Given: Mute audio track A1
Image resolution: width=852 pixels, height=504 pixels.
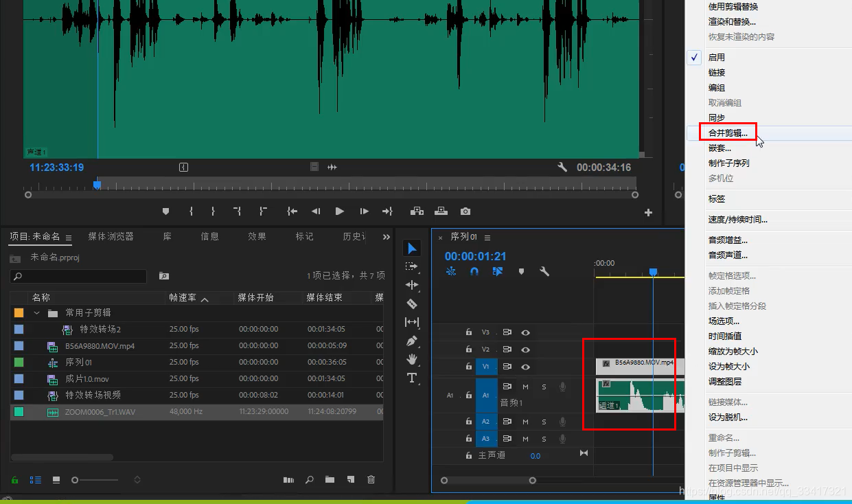Looking at the screenshot, I should pyautogui.click(x=525, y=387).
